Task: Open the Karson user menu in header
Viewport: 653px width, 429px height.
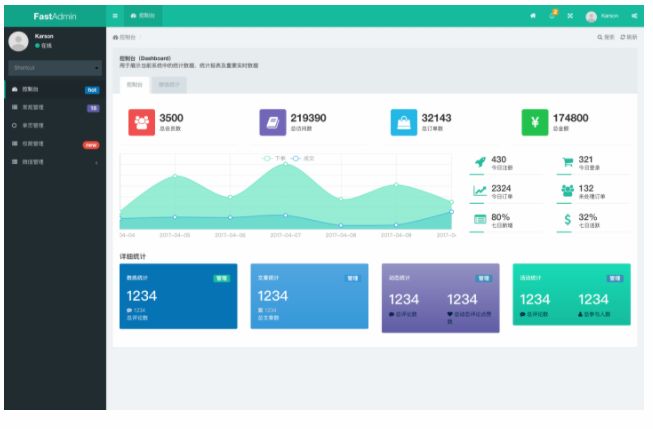Action: (x=602, y=16)
